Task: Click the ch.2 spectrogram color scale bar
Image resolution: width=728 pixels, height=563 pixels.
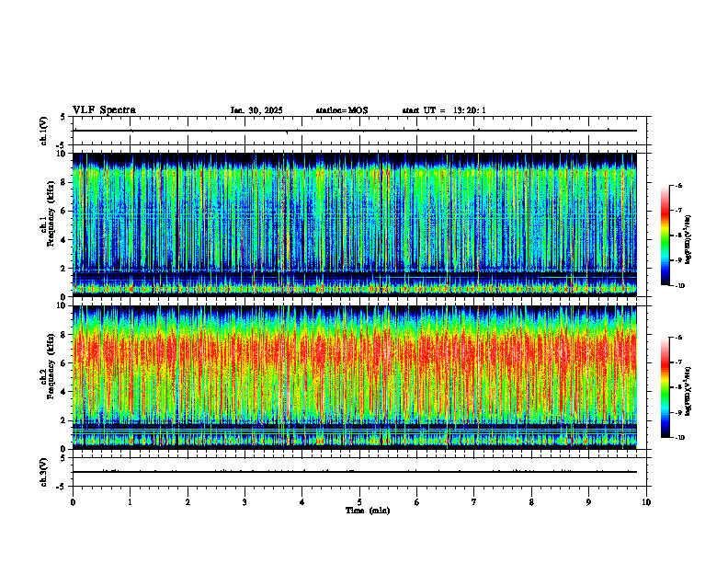Action: tap(665, 387)
